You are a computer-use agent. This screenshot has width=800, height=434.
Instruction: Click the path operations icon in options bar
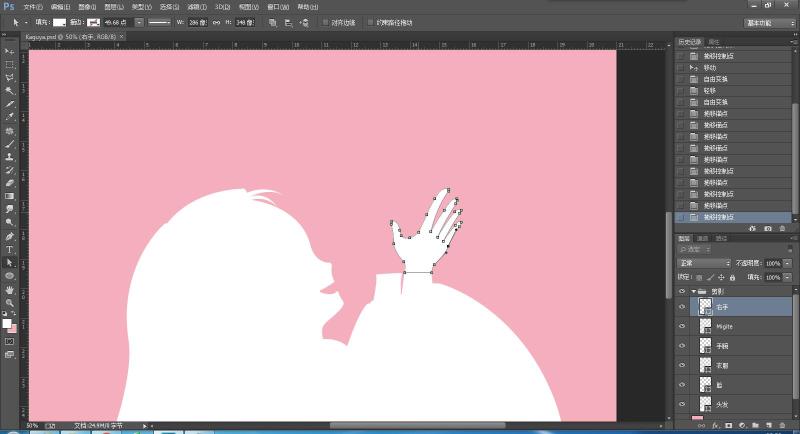[x=272, y=22]
